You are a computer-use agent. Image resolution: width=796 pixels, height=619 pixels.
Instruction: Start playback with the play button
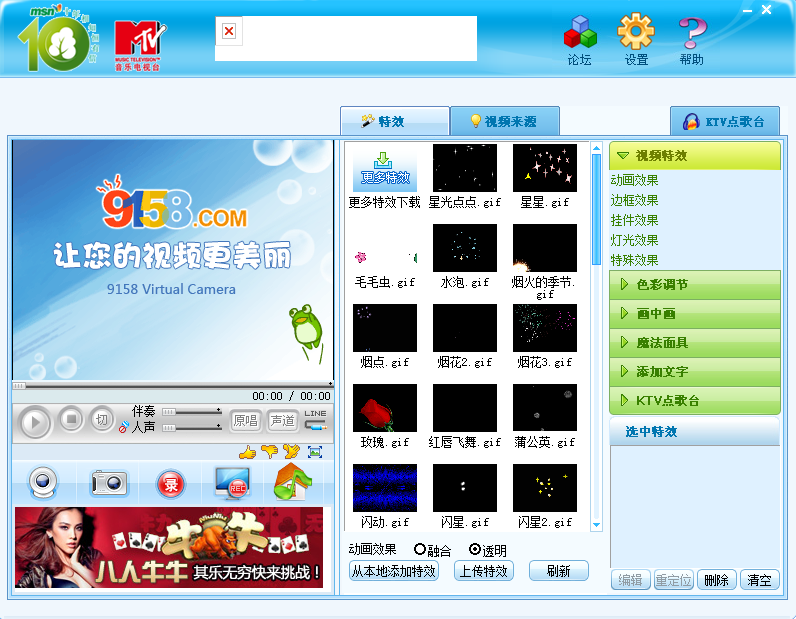[35, 421]
